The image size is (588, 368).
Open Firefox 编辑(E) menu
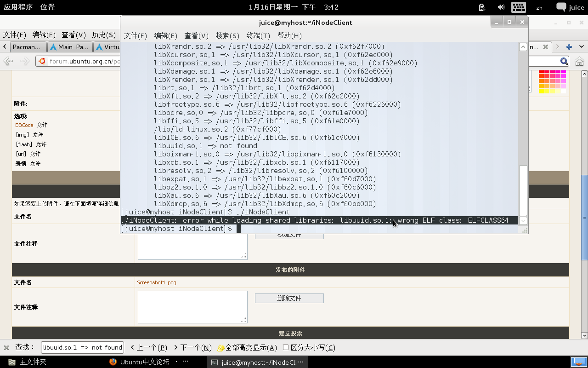click(44, 35)
